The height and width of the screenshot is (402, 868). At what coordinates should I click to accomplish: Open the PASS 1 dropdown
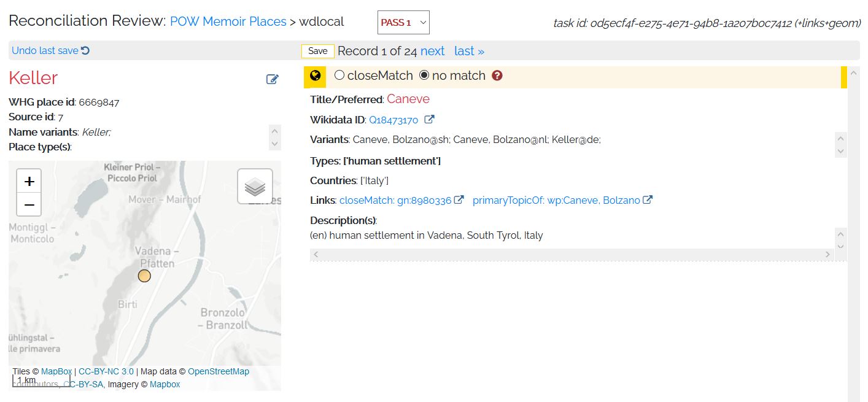[403, 23]
